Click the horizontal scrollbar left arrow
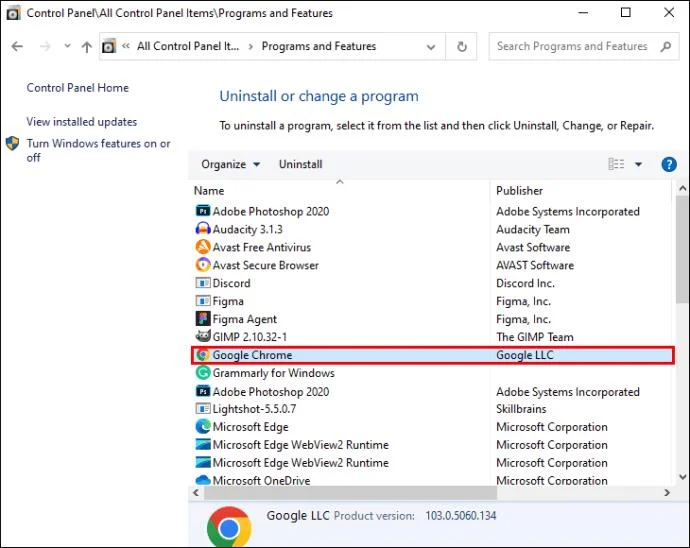 [x=196, y=493]
